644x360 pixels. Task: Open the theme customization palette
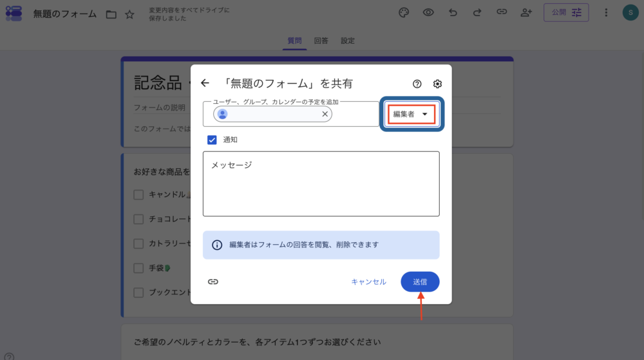[x=404, y=13]
